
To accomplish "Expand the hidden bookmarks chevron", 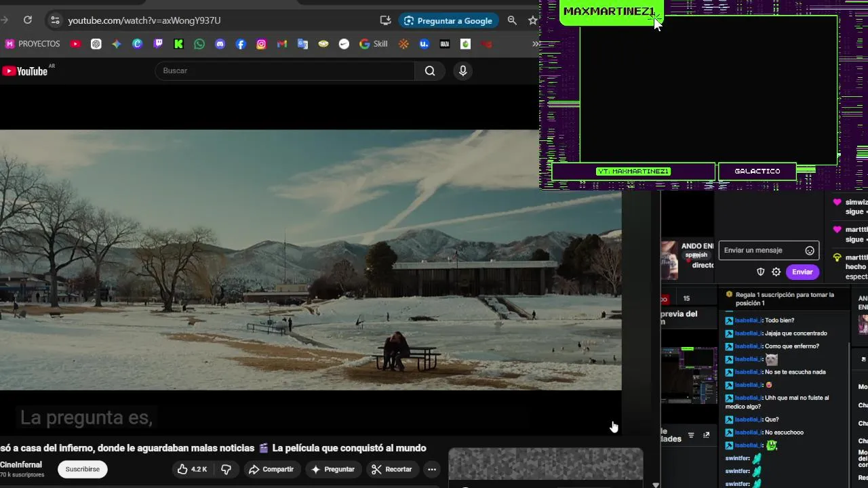I will coord(535,44).
